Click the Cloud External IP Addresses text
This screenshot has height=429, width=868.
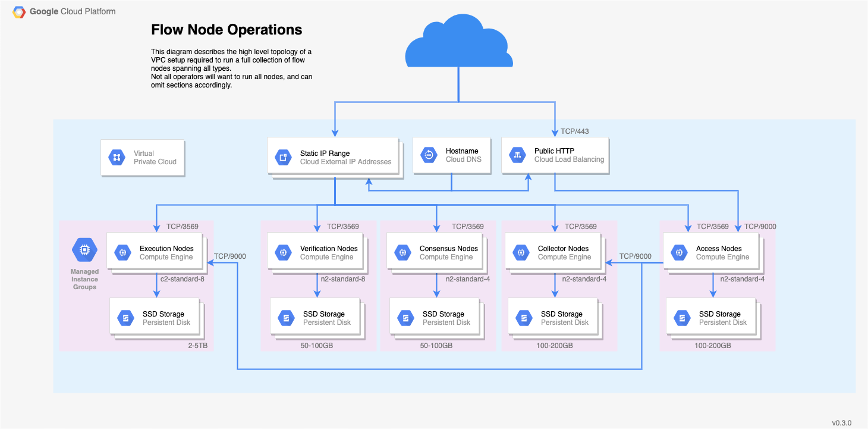click(x=346, y=162)
